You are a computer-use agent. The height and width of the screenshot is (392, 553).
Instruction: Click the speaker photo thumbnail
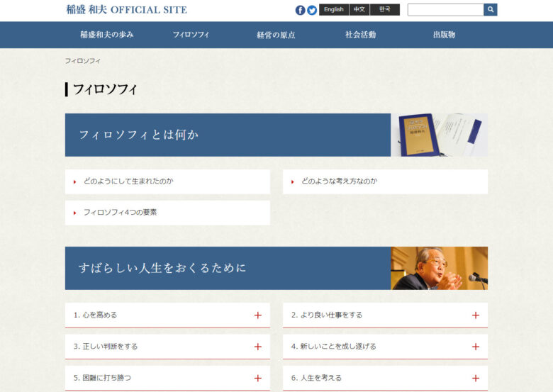439,268
